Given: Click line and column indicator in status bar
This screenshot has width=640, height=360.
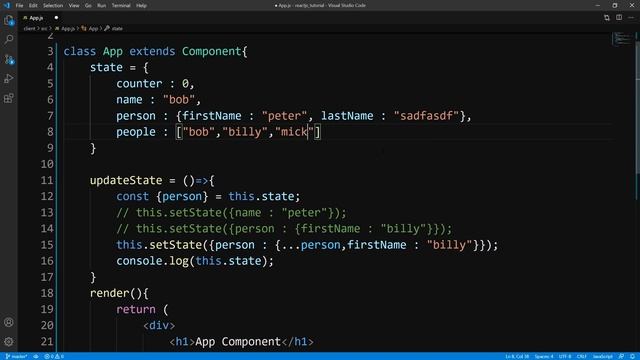Looking at the screenshot, I should coord(517,356).
